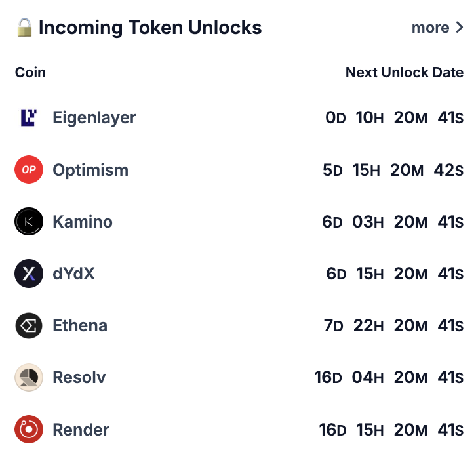Click the Eigenlayer coin logo
This screenshot has height=467, width=476.
pos(29,117)
